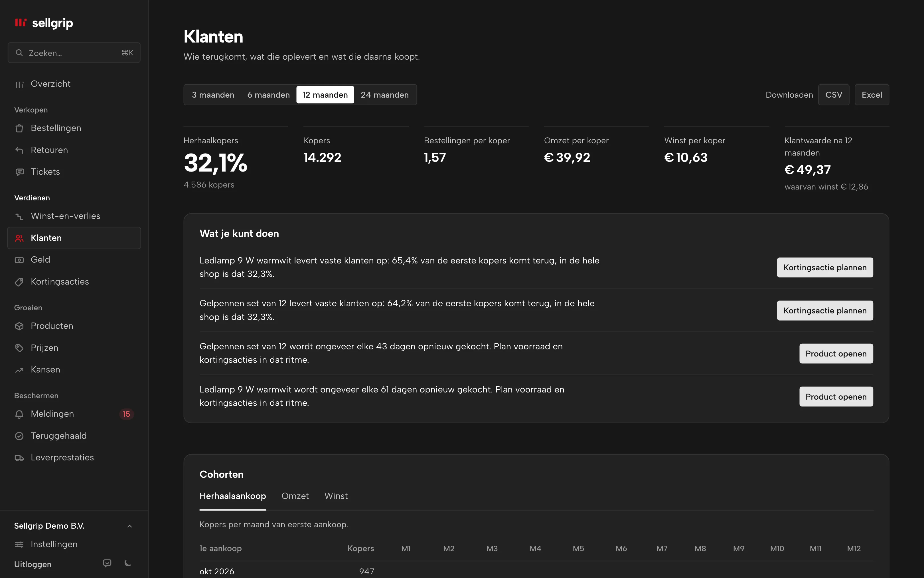This screenshot has width=924, height=578.
Task: Switch to the Omzet cohort tab
Action: click(295, 496)
